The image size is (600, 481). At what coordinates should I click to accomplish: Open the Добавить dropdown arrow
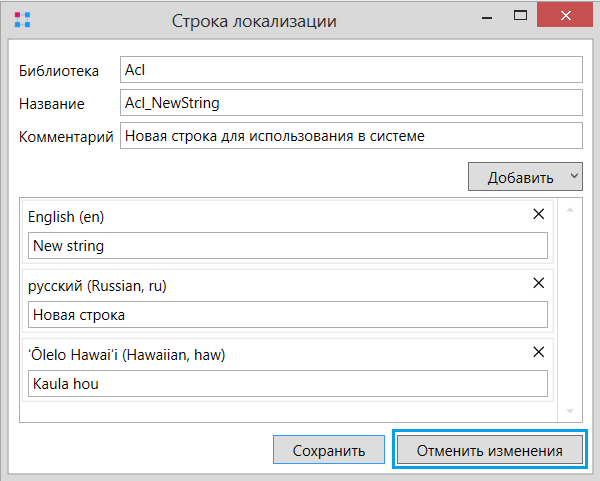click(x=574, y=176)
